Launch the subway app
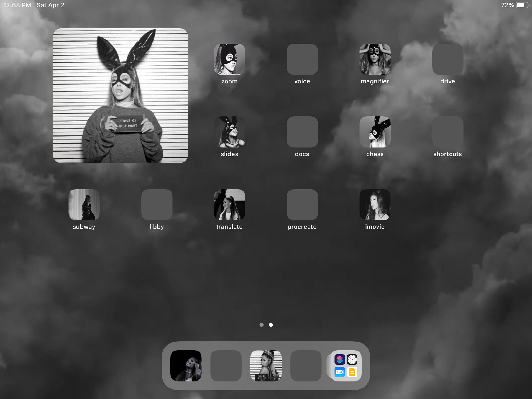The width and height of the screenshot is (532, 399). 84,205
